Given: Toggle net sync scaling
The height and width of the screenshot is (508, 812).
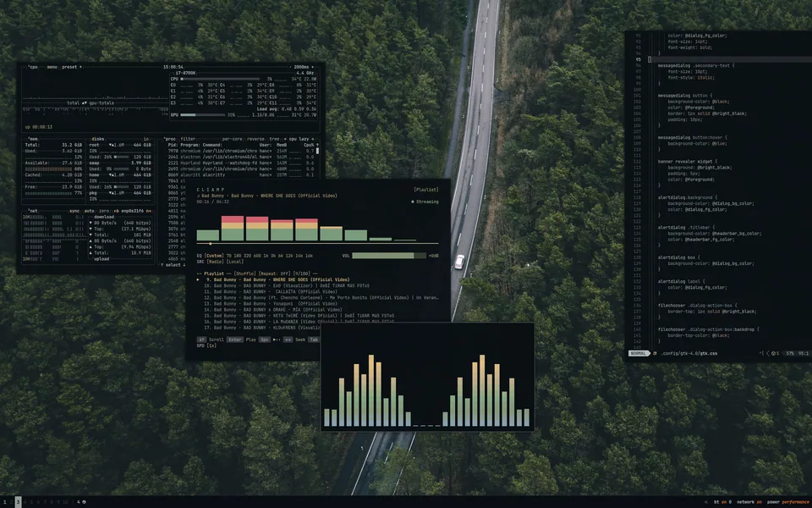Looking at the screenshot, I should tap(74, 211).
